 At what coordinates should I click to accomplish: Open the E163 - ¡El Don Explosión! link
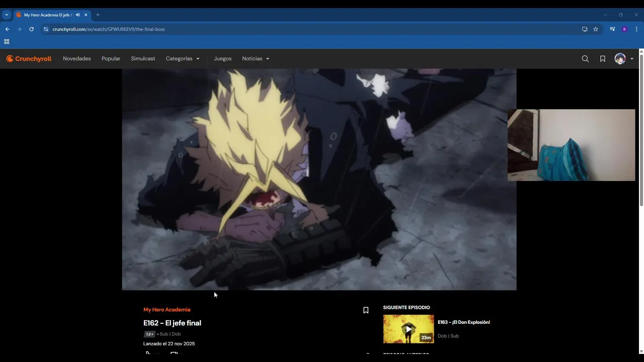pos(464,322)
